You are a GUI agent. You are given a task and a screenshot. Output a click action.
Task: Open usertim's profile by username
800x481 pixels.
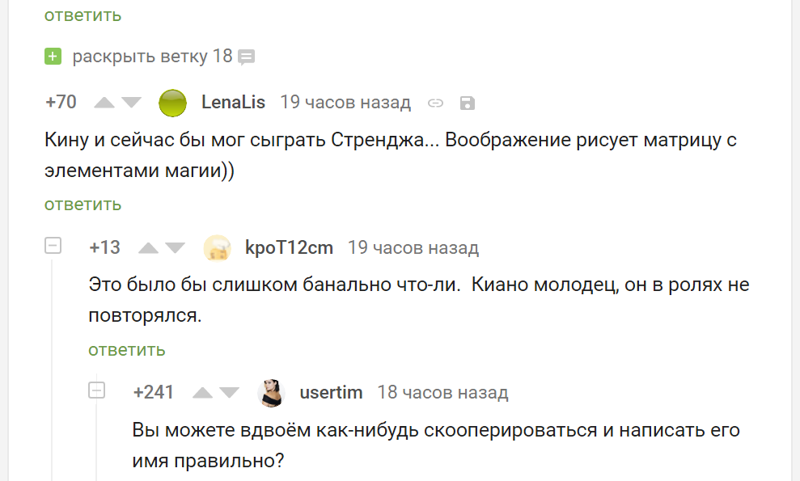click(331, 392)
